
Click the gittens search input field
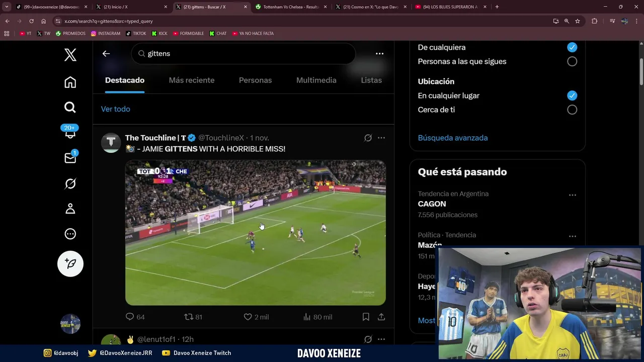click(x=244, y=53)
